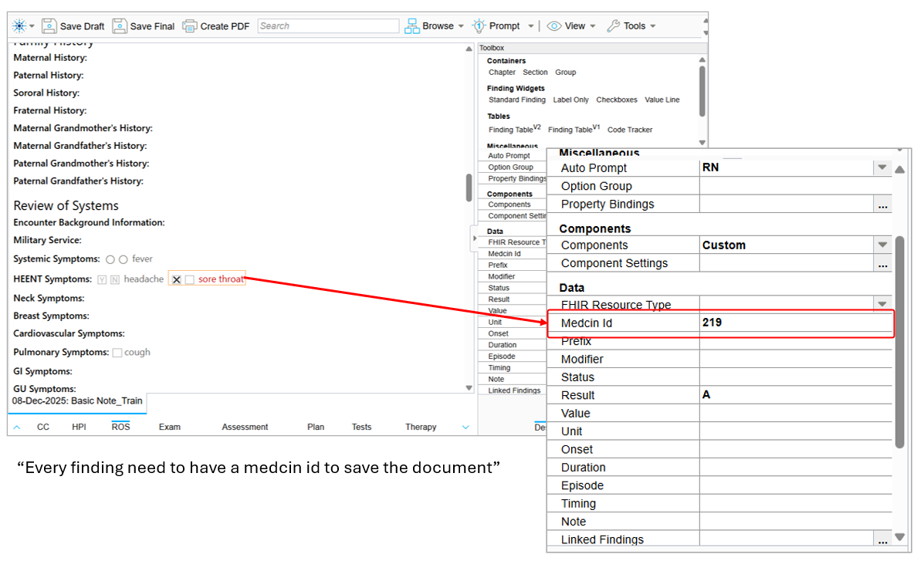Screen dimensions: 924x561
Task: Check the cough checkbox under Pulmonary Symptoms
Action: 117,353
